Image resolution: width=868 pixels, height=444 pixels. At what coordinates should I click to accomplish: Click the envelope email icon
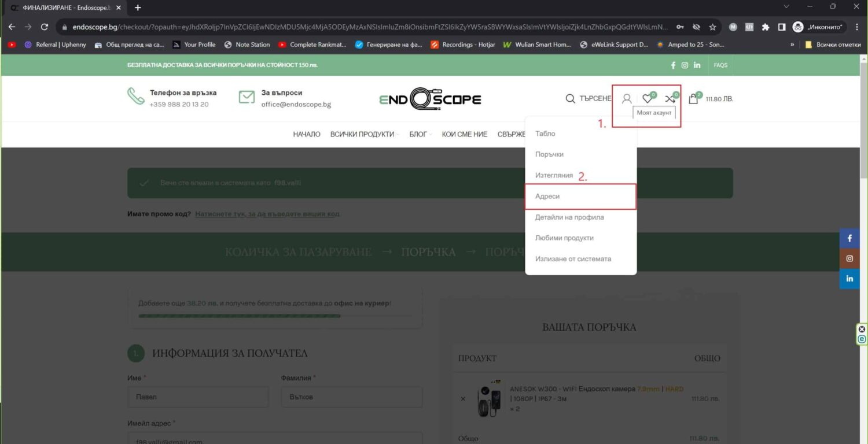point(247,97)
